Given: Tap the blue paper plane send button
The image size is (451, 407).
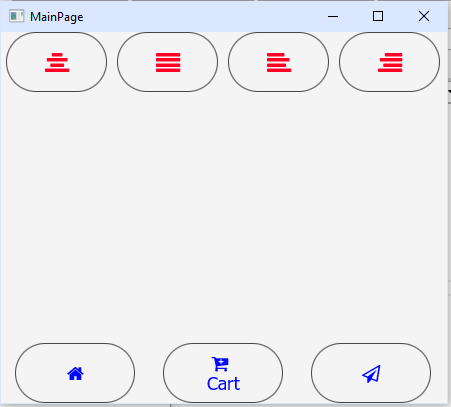Looking at the screenshot, I should (371, 373).
